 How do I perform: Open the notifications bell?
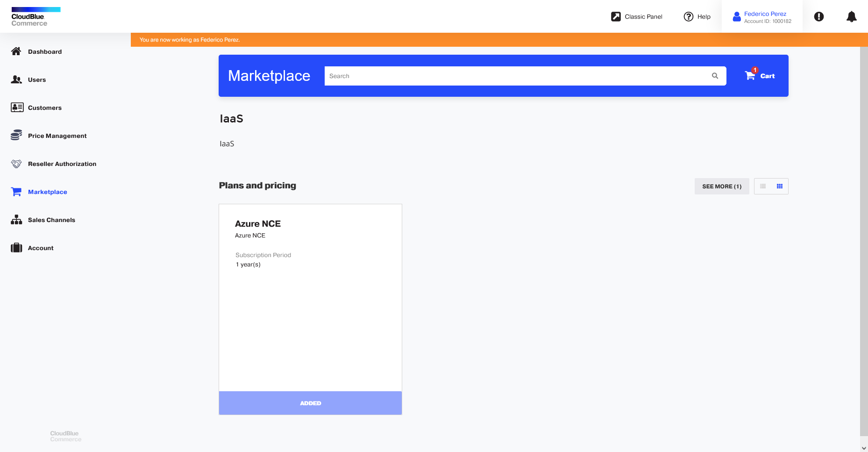[852, 16]
